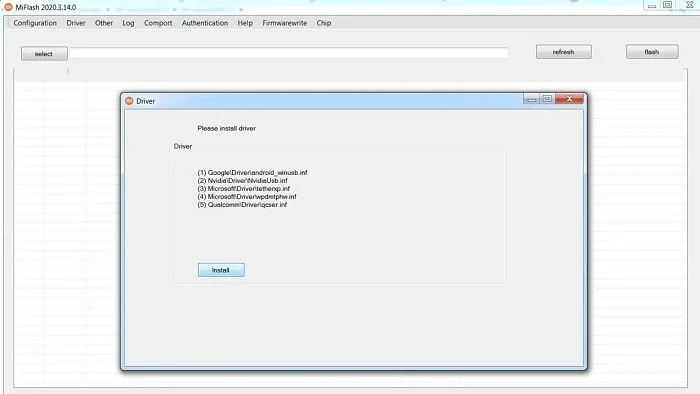700x394 pixels.
Task: Close the MiFlash main window
Action: [x=690, y=5]
